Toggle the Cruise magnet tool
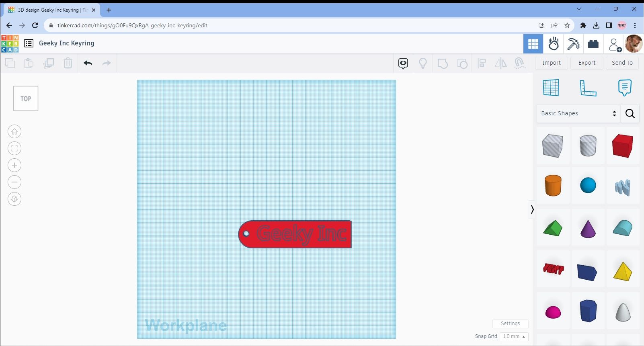The height and width of the screenshot is (346, 644). click(x=520, y=63)
